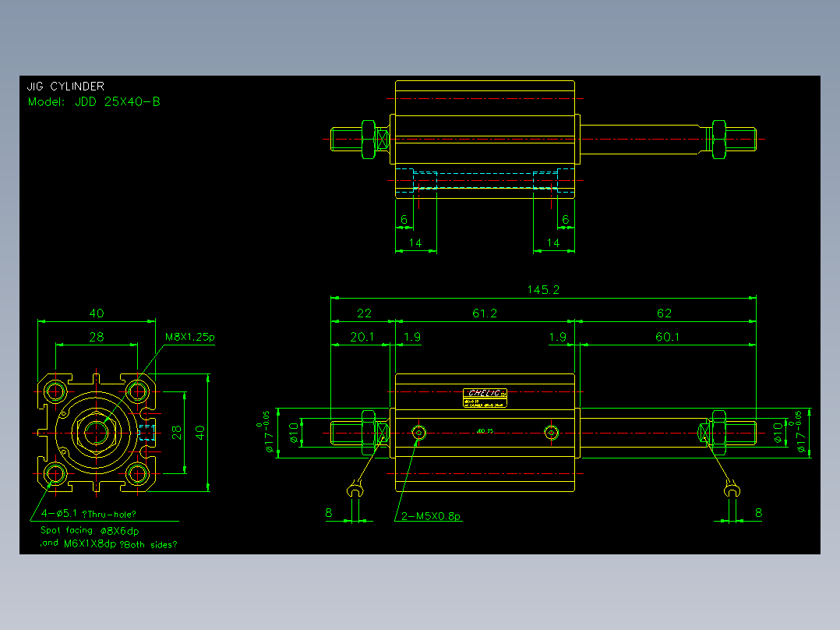Click the 1.9 dimension next to 60.1

click(558, 337)
